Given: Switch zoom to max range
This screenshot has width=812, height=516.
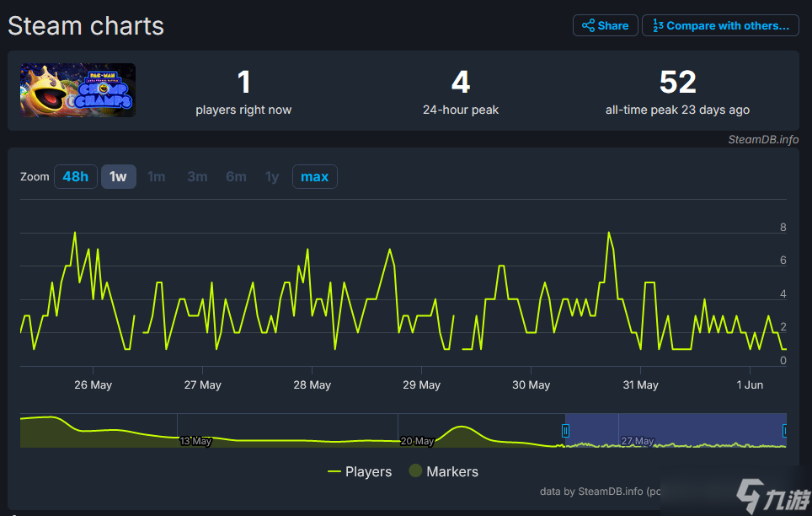Looking at the screenshot, I should tap(314, 176).
